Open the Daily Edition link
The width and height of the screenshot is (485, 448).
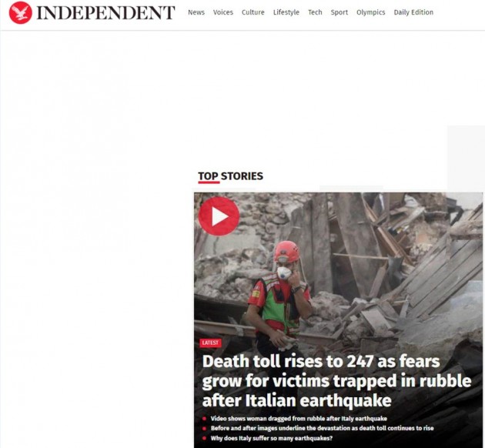[413, 12]
